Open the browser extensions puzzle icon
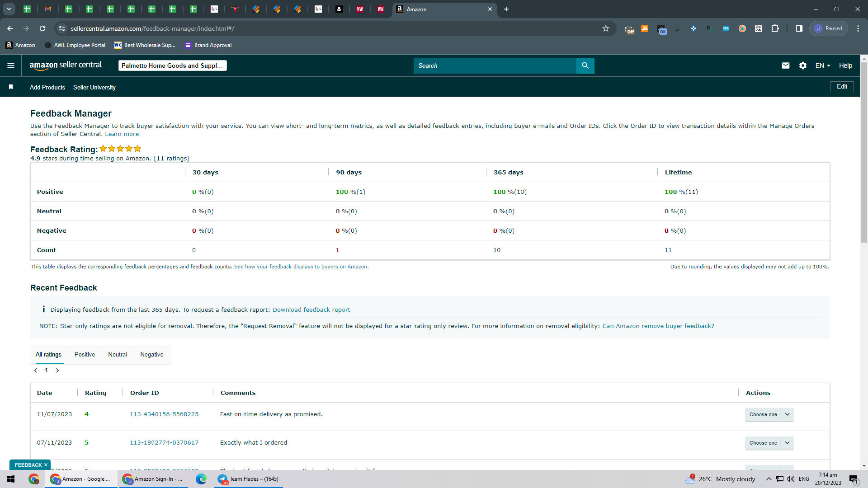868x488 pixels. [775, 28]
